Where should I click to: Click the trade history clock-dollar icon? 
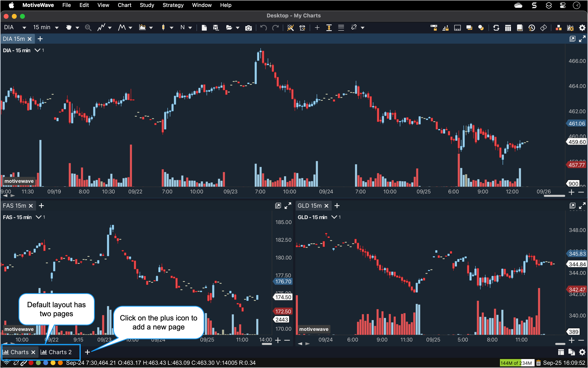532,28
